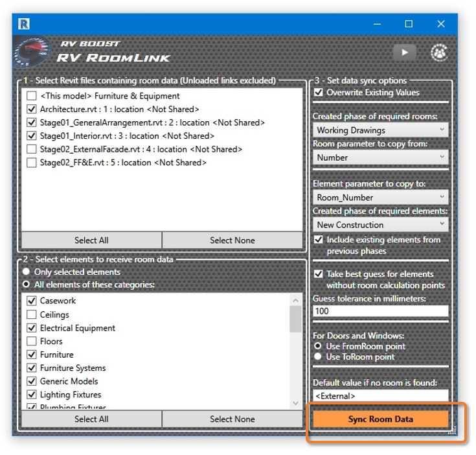Click the guess tolerance field showing 100

click(x=381, y=311)
